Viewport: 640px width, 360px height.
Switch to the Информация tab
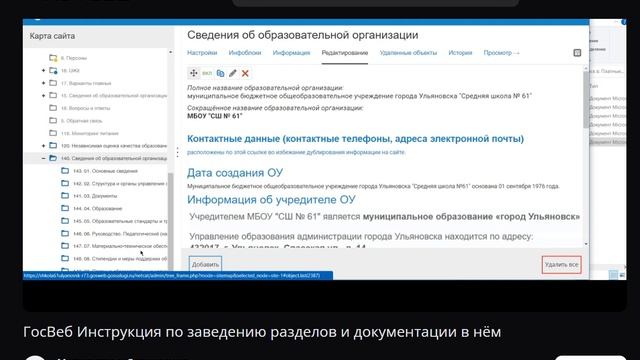click(x=291, y=53)
